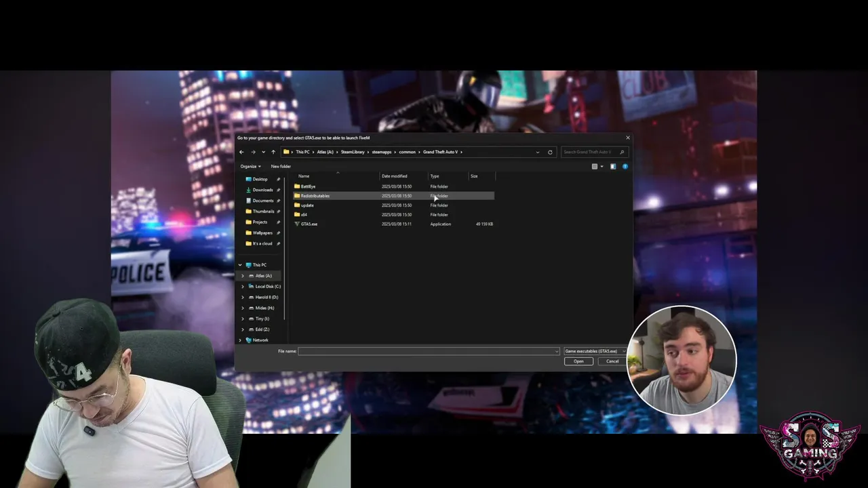Click the pin icon beside Downloads

tap(279, 190)
